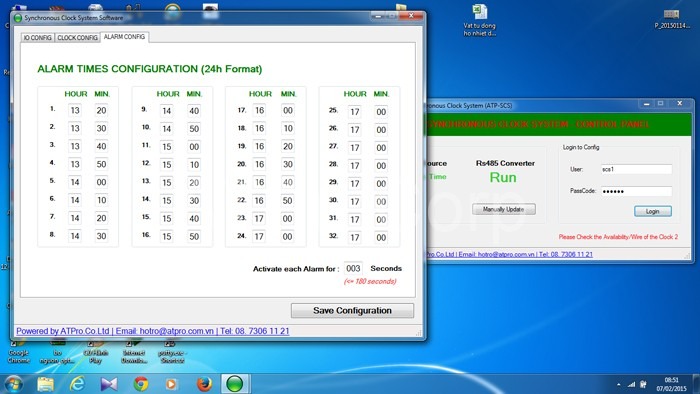Open the Vat tu dong ho nhiet Excel file
The image size is (700, 394).
tap(479, 20)
